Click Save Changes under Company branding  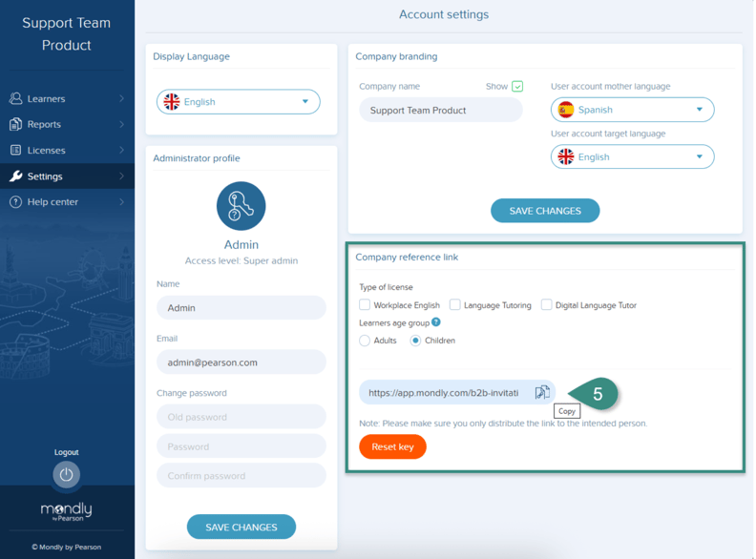(545, 211)
